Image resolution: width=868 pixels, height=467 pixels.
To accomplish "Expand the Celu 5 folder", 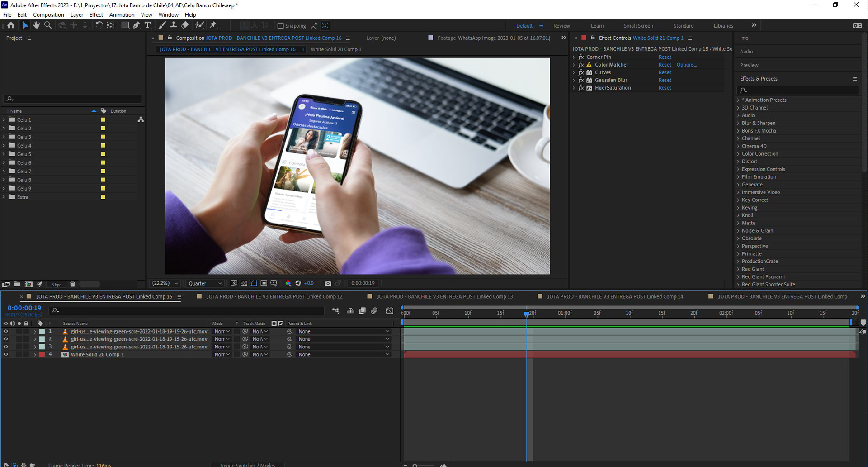I will click(x=4, y=154).
